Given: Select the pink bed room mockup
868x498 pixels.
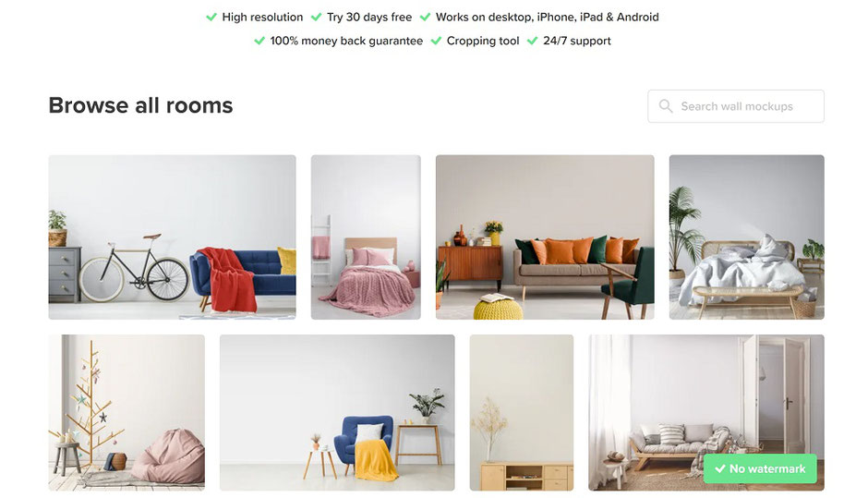Looking at the screenshot, I should point(366,237).
